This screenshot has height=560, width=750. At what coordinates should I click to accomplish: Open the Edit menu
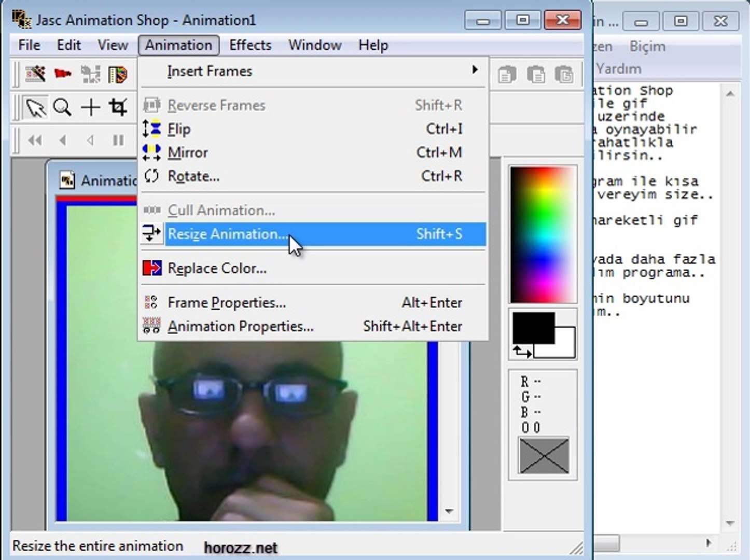coord(69,45)
